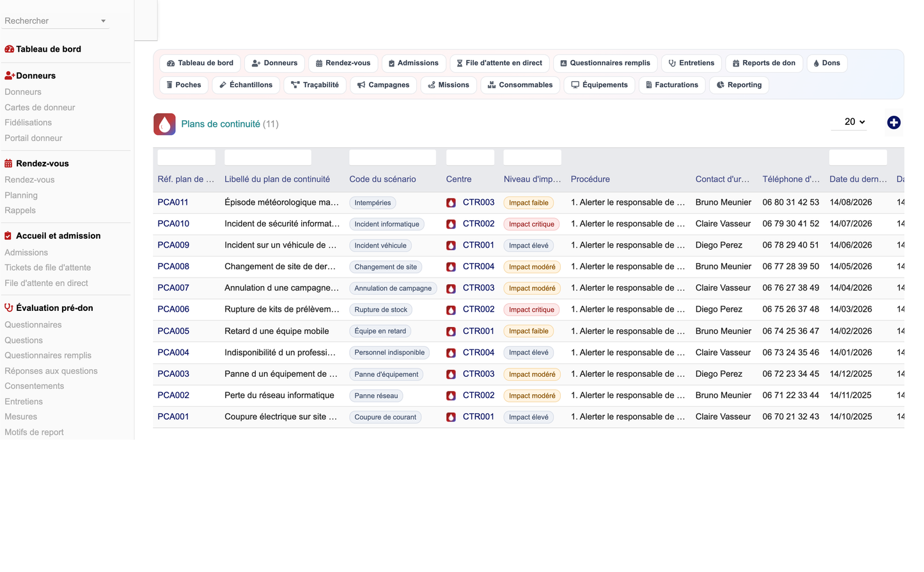This screenshot has height=572, width=924.
Task: Sort by Procédure column header
Action: tap(590, 179)
